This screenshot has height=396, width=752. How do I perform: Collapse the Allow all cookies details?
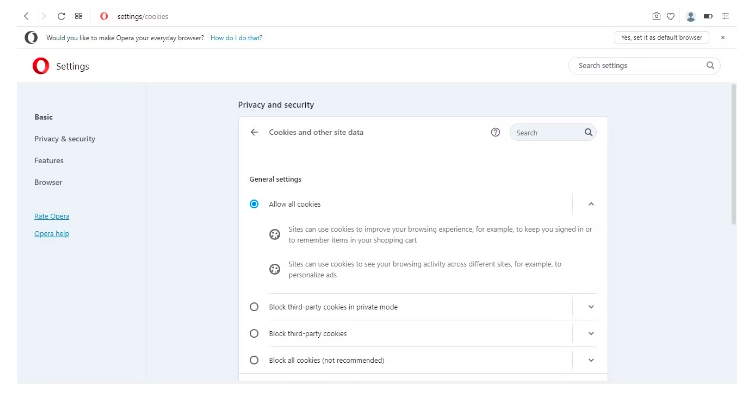coord(591,204)
